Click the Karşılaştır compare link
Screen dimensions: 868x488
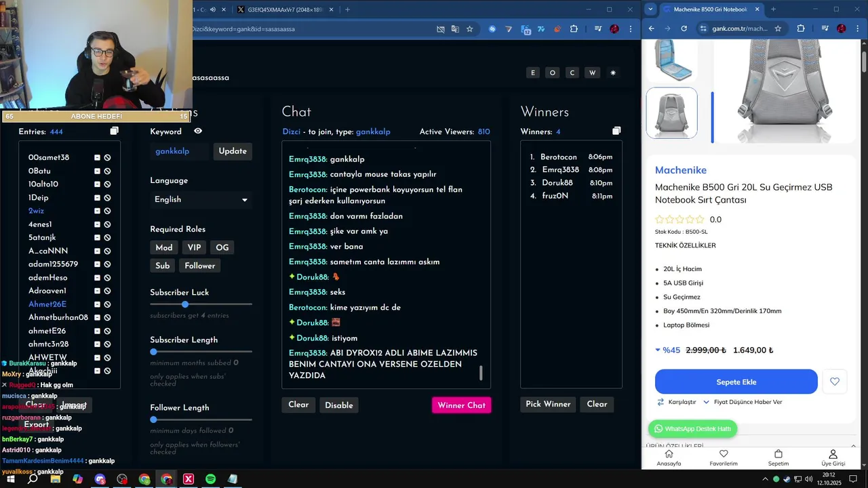[x=676, y=402]
